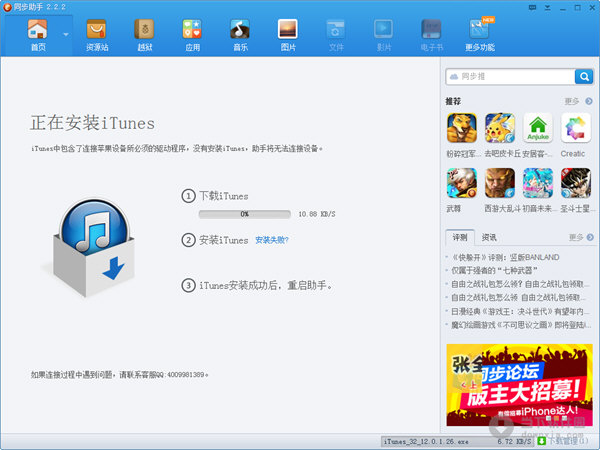Click the iTunes installer box graphic
This screenshot has width=600, height=450.
point(93,248)
